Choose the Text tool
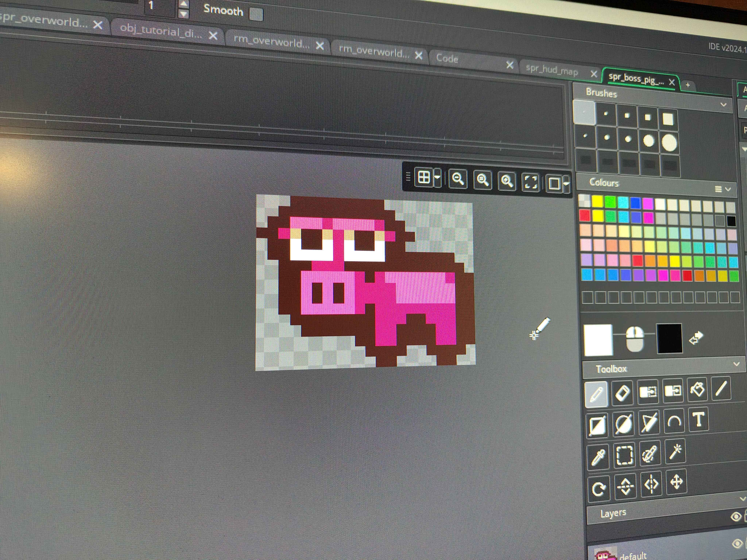Image resolution: width=747 pixels, height=560 pixels. [x=699, y=420]
